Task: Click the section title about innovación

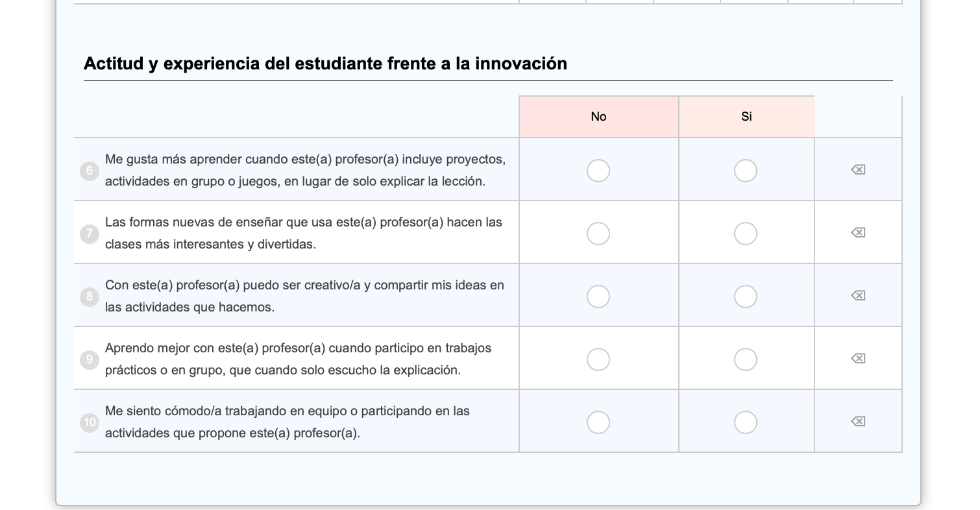Action: pyautogui.click(x=325, y=64)
